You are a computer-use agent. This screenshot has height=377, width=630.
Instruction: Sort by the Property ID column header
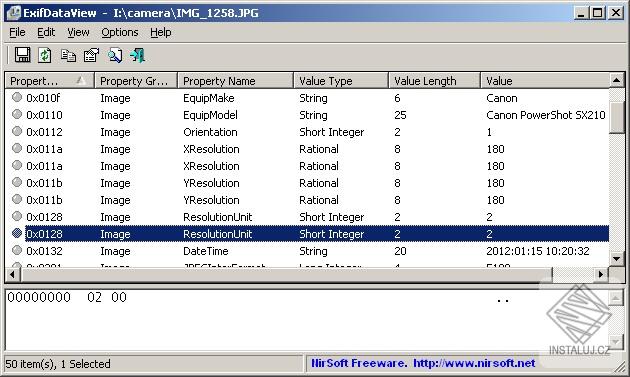50,81
